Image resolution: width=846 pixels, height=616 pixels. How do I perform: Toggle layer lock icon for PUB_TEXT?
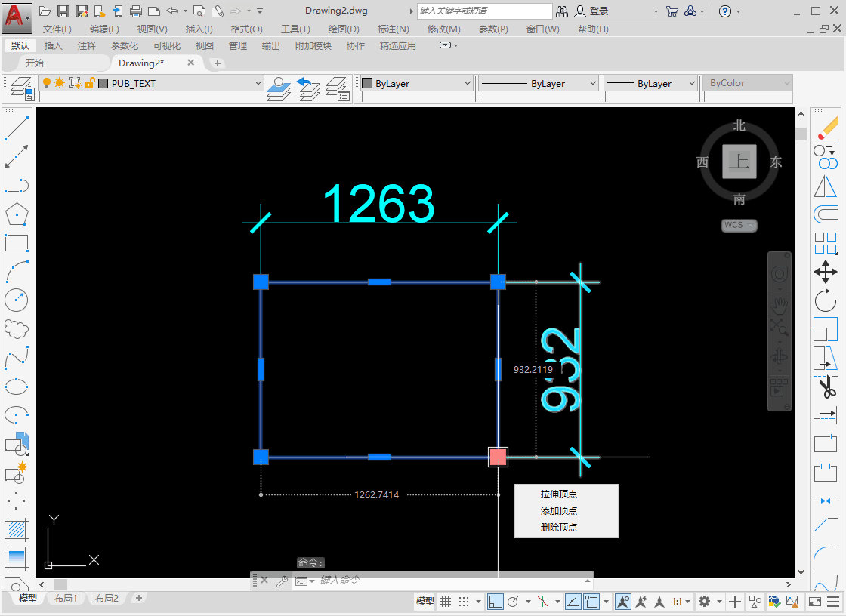(90, 83)
